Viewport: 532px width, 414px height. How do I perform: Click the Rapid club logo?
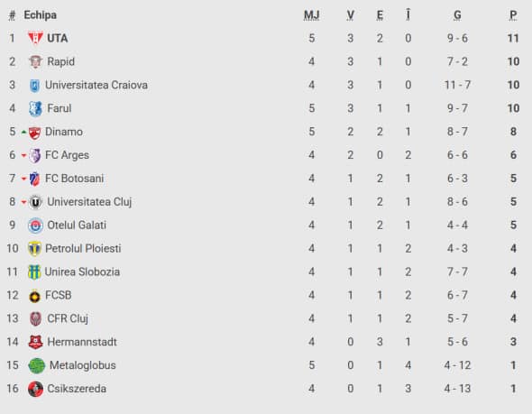[x=35, y=61]
